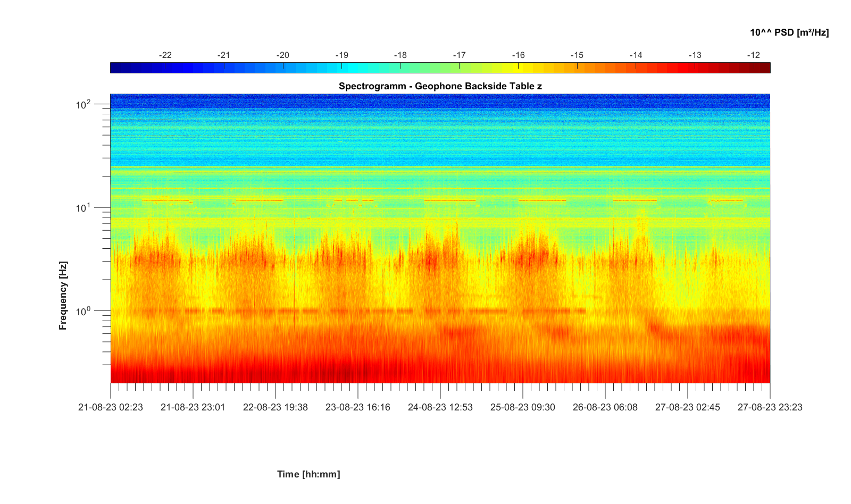Image resolution: width=851 pixels, height=504 pixels.
Task: Click the 24-08-23 12:53 time tick label
Action: 440,407
